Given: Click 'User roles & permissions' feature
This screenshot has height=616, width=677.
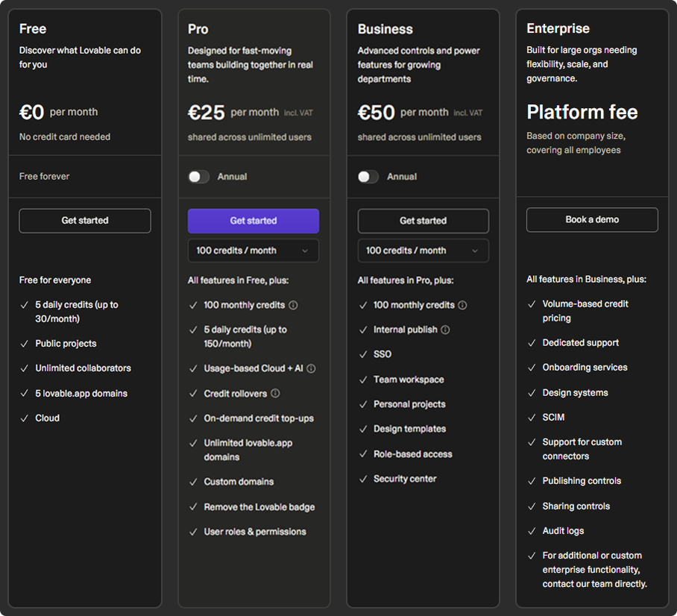Looking at the screenshot, I should pyautogui.click(x=255, y=532).
